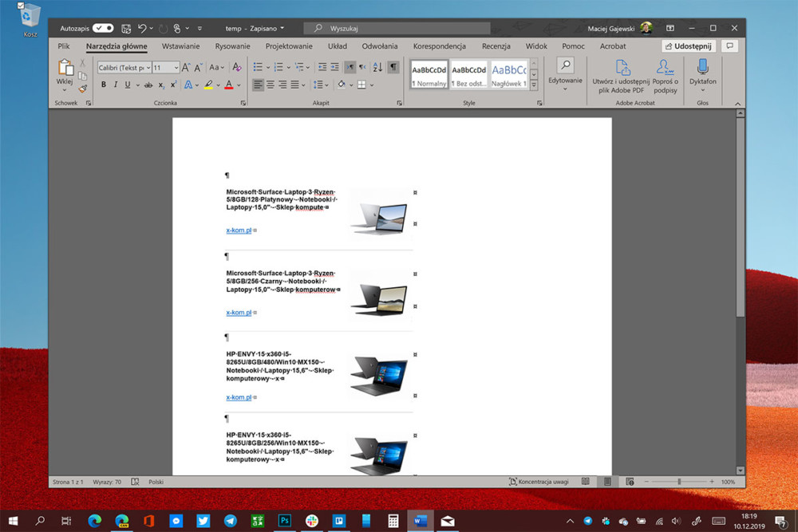This screenshot has width=798, height=532.
Task: Expand the Style gallery more arrow
Action: (534, 85)
